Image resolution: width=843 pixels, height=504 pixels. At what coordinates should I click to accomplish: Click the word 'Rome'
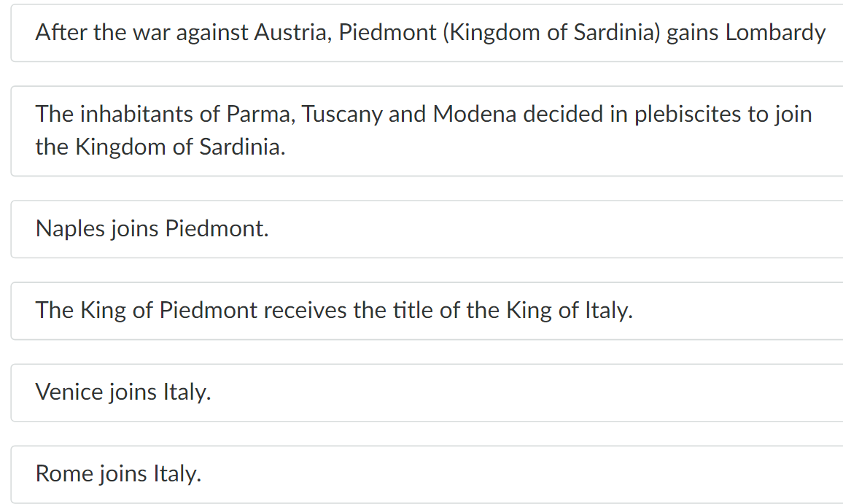coord(64,474)
